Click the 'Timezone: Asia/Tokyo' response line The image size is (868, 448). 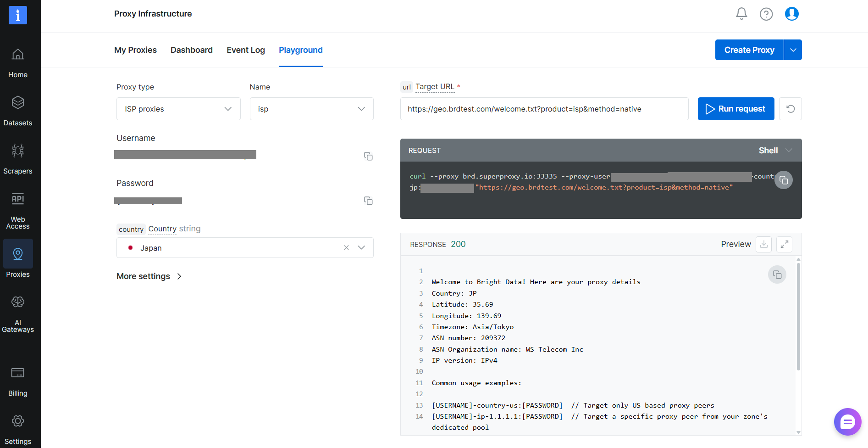click(473, 327)
